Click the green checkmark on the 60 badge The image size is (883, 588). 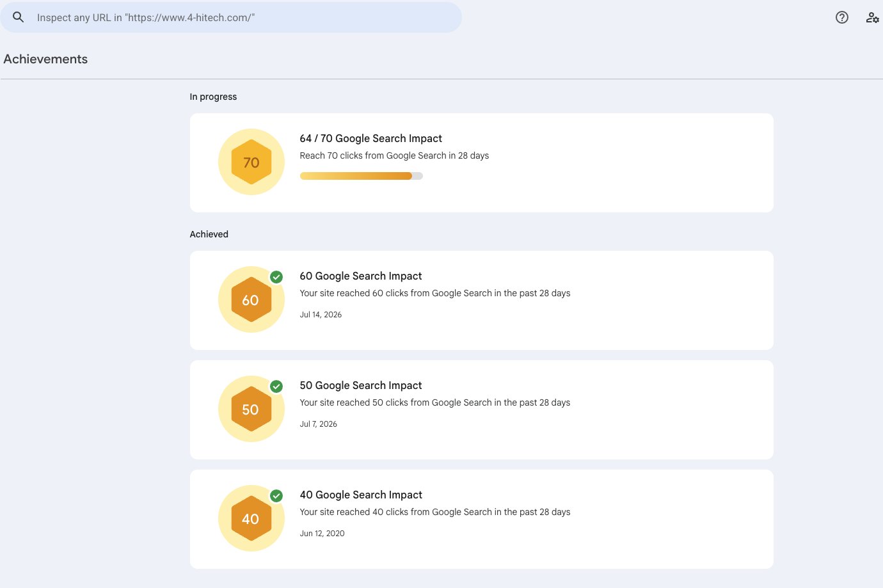(276, 277)
